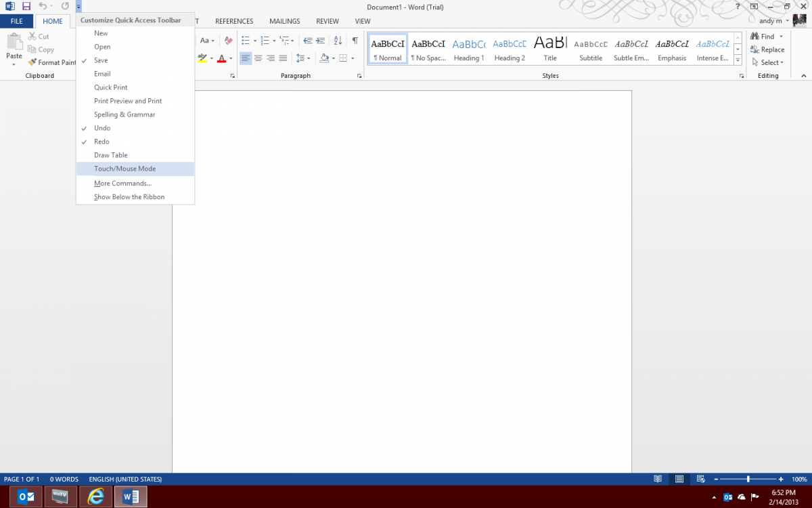The height and width of the screenshot is (508, 812).
Task: Show hidden system tray icons
Action: [715, 497]
